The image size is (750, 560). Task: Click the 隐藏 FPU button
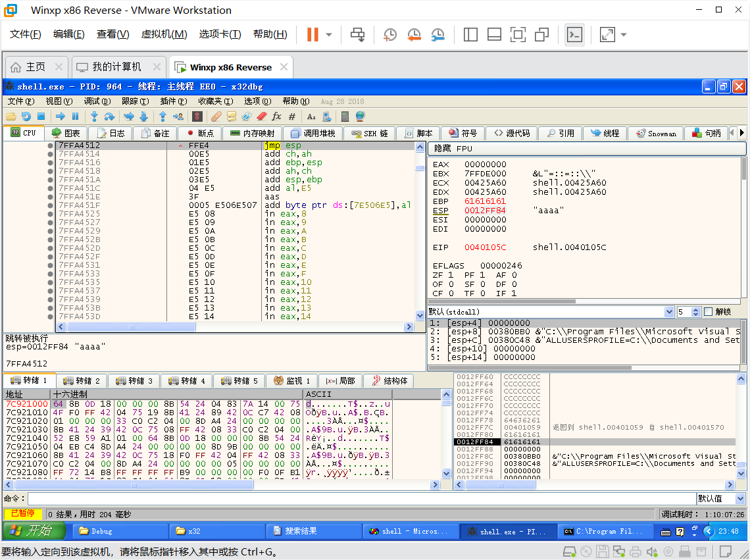587,149
